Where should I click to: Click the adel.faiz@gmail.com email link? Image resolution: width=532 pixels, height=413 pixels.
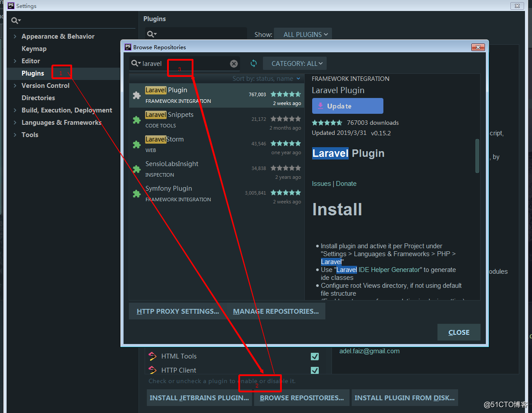(x=369, y=351)
